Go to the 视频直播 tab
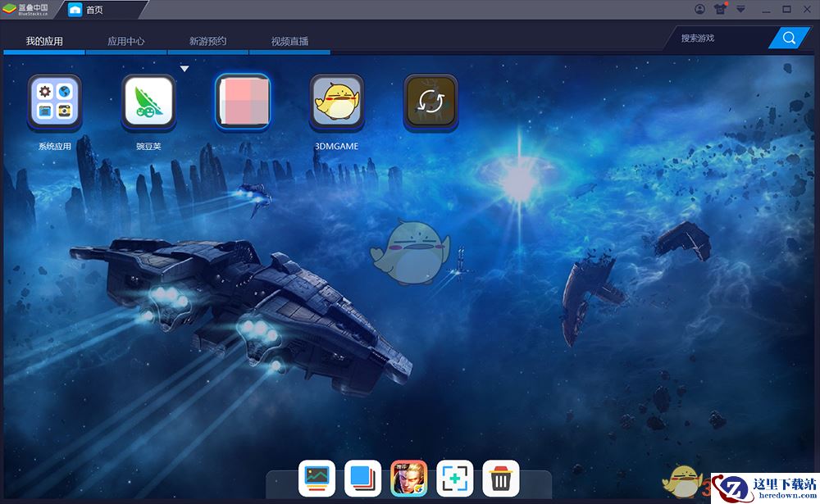 pos(289,41)
